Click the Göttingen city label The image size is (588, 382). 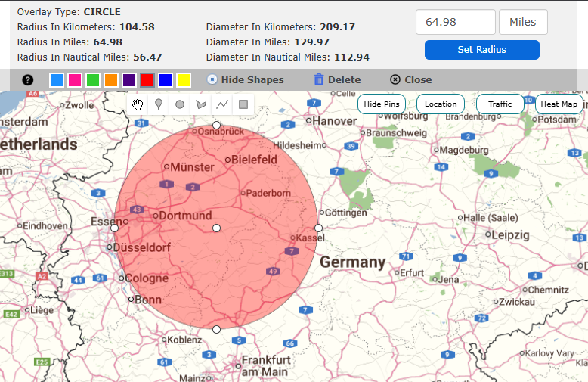pos(345,213)
